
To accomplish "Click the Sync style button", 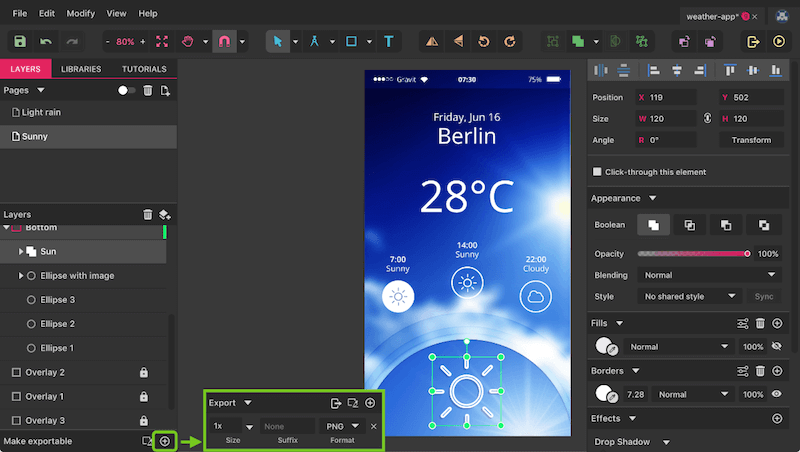I will pyautogui.click(x=764, y=296).
